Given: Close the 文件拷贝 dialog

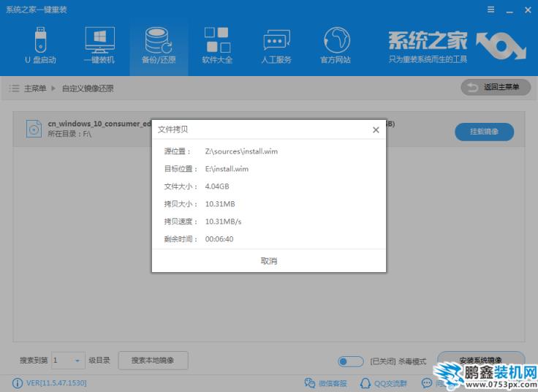Looking at the screenshot, I should pyautogui.click(x=376, y=129).
